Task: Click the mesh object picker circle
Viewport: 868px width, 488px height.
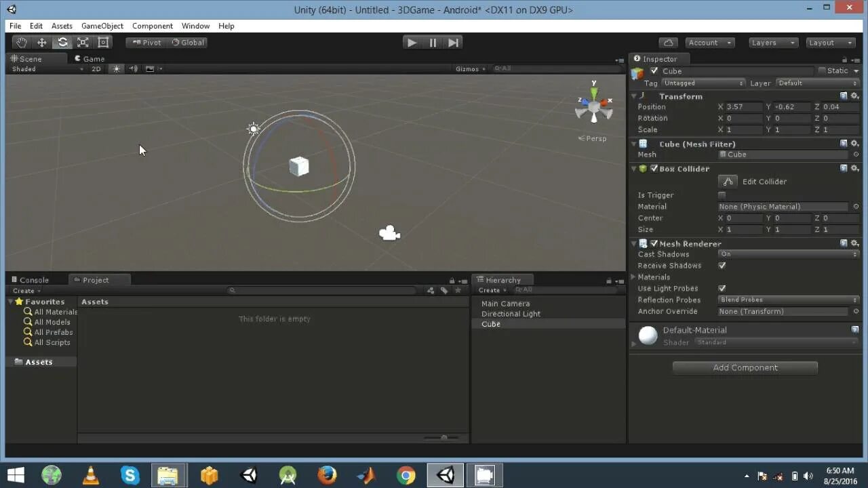Action: pyautogui.click(x=856, y=155)
